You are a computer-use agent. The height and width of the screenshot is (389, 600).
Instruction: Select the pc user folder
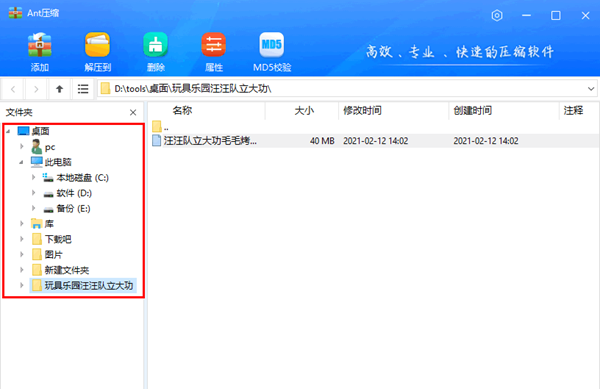point(43,147)
